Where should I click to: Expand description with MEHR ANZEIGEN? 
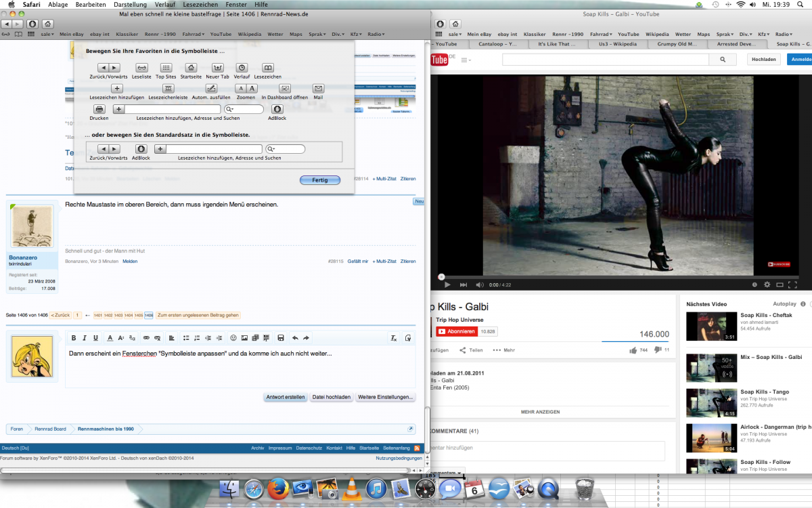click(x=540, y=412)
